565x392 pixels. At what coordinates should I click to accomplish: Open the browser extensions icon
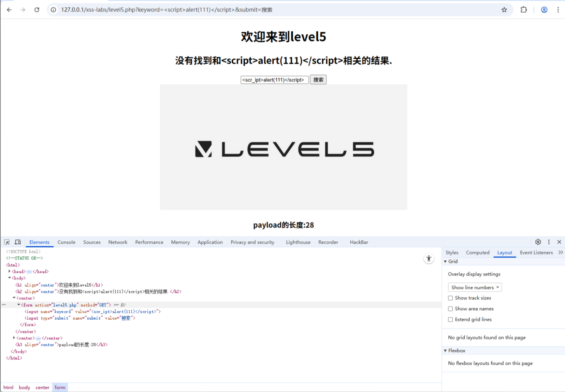tap(524, 10)
